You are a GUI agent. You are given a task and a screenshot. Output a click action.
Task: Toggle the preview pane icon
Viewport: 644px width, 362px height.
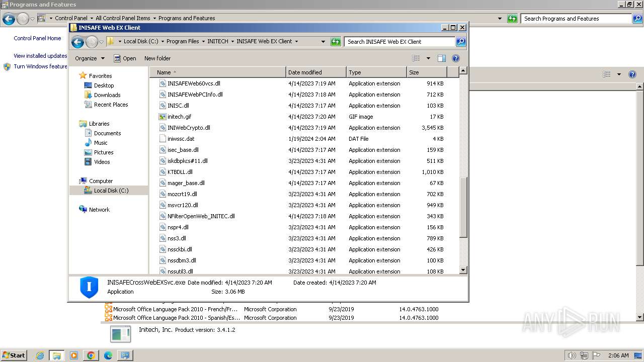[x=441, y=58]
